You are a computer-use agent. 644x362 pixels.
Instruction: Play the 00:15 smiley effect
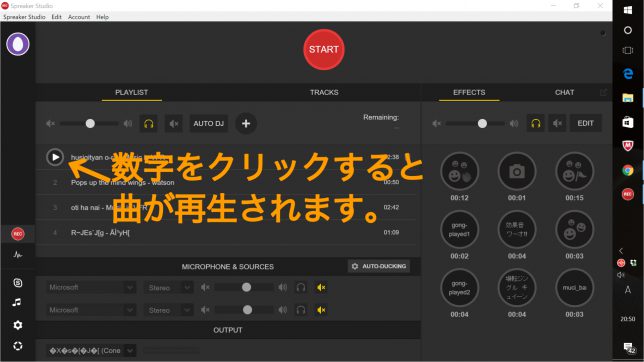574,171
